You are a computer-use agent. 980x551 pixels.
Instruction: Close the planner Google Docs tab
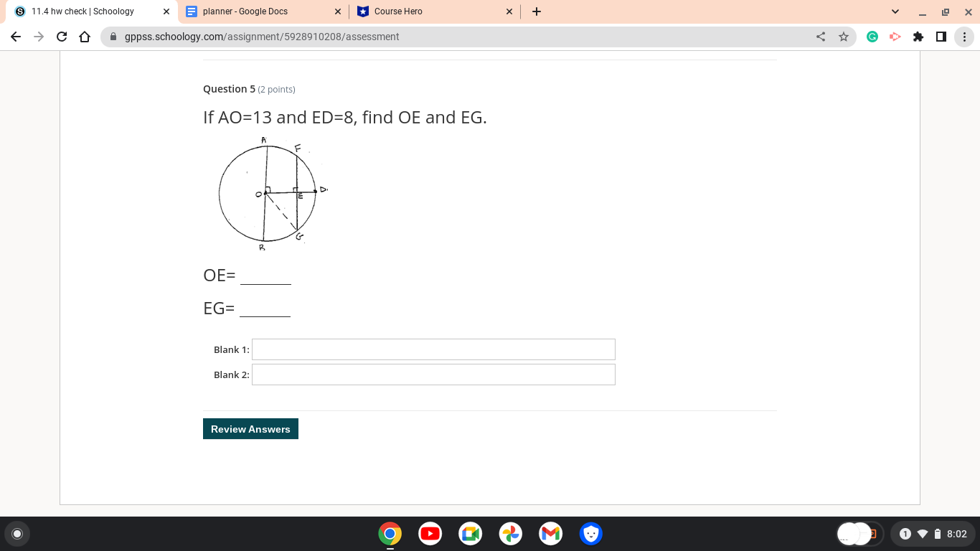(x=338, y=11)
